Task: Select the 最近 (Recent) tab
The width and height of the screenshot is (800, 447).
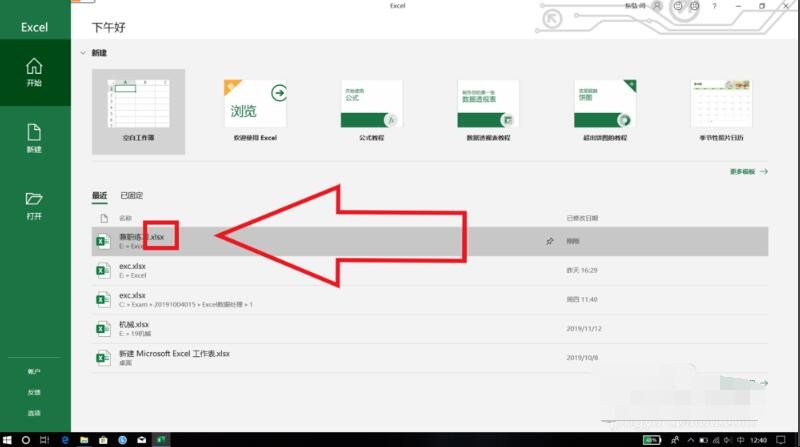Action: pyautogui.click(x=99, y=196)
